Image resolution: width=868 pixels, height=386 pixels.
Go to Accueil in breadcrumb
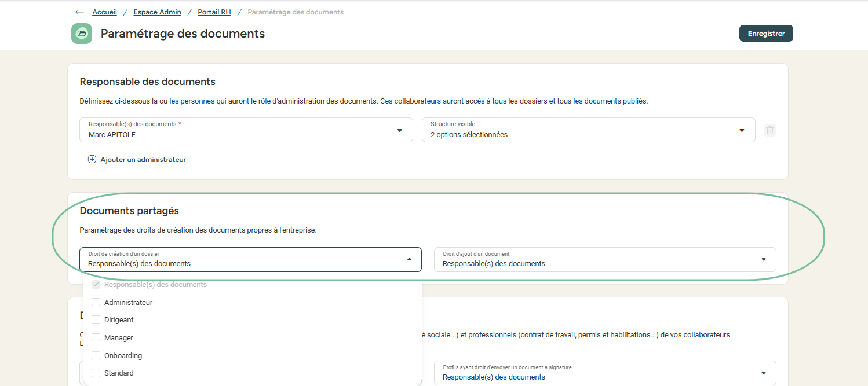tap(104, 12)
